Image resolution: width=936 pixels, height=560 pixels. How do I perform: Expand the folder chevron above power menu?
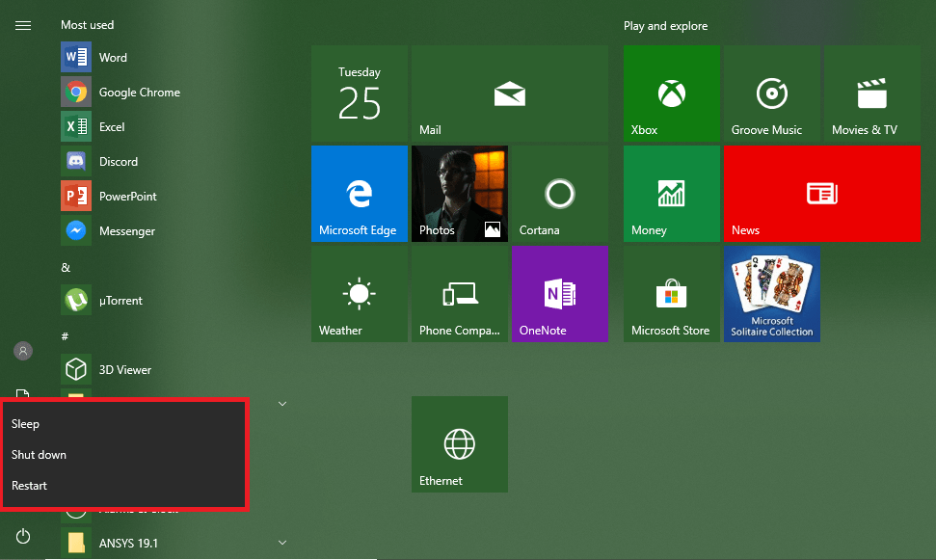282,404
